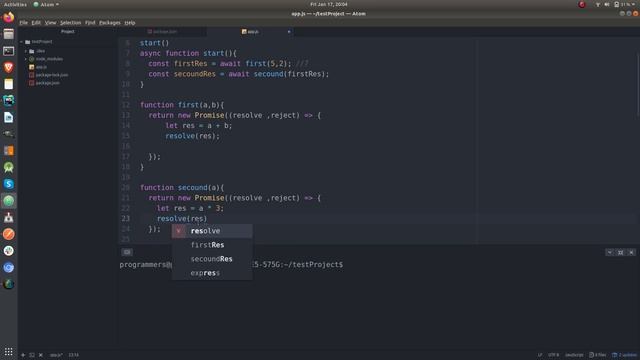Open the Activities overview

(x=15, y=4)
